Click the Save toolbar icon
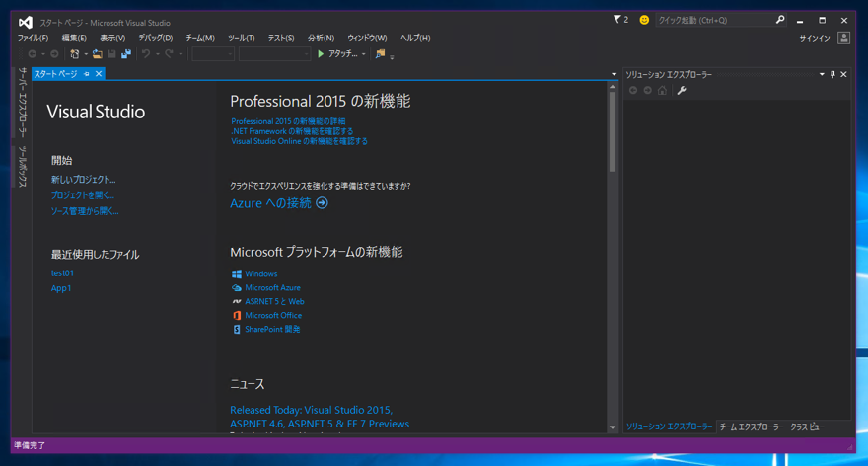The height and width of the screenshot is (466, 868). [x=111, y=54]
